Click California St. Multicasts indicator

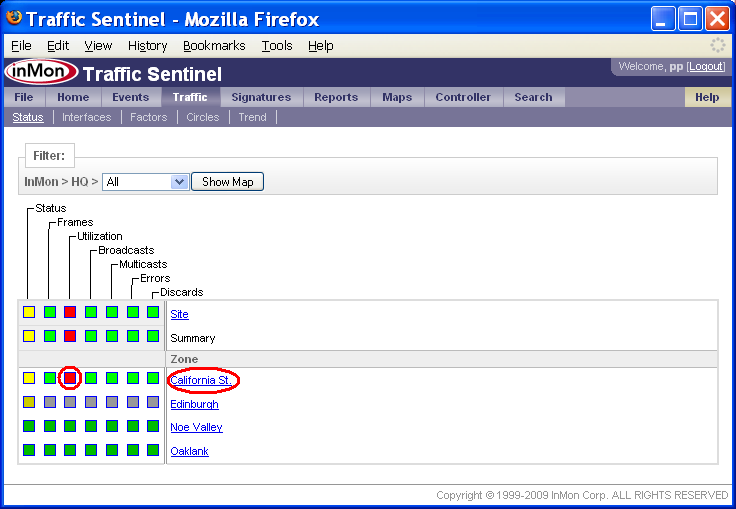[x=112, y=378]
